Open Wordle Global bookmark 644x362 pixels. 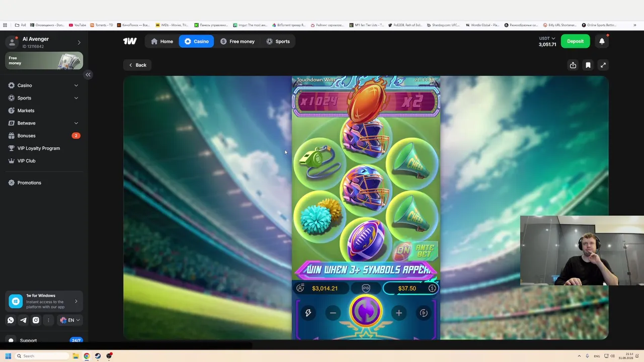[482, 25]
